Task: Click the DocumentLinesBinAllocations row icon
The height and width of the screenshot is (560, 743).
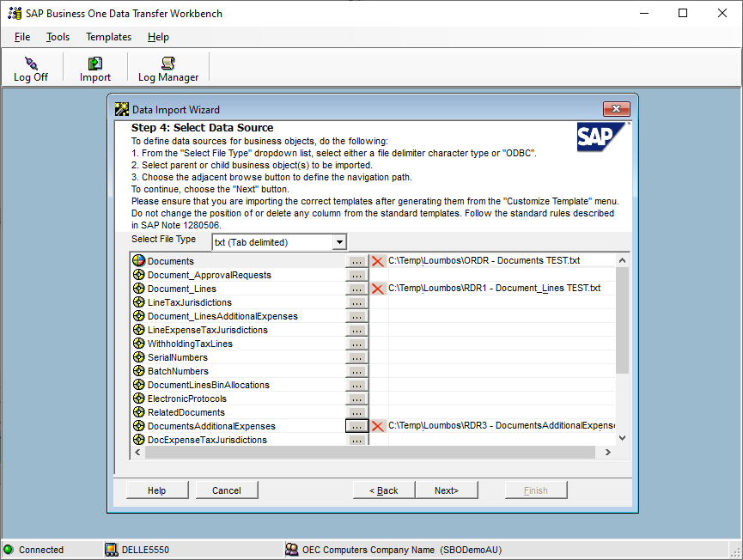Action: tap(138, 385)
